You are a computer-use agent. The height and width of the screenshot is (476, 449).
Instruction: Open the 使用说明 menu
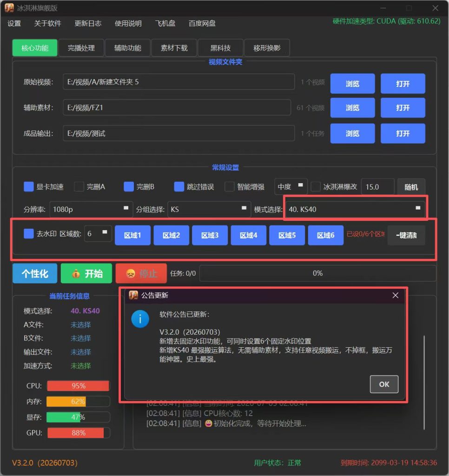(x=128, y=23)
